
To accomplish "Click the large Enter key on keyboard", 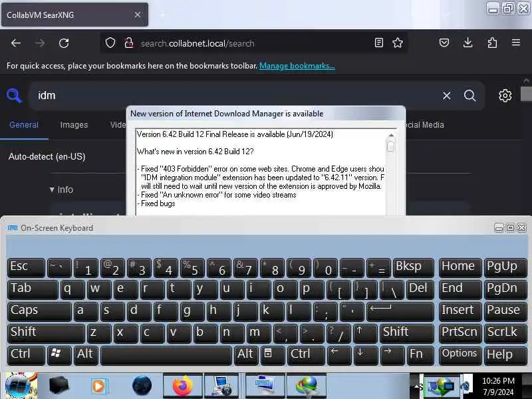I will coord(400,311).
